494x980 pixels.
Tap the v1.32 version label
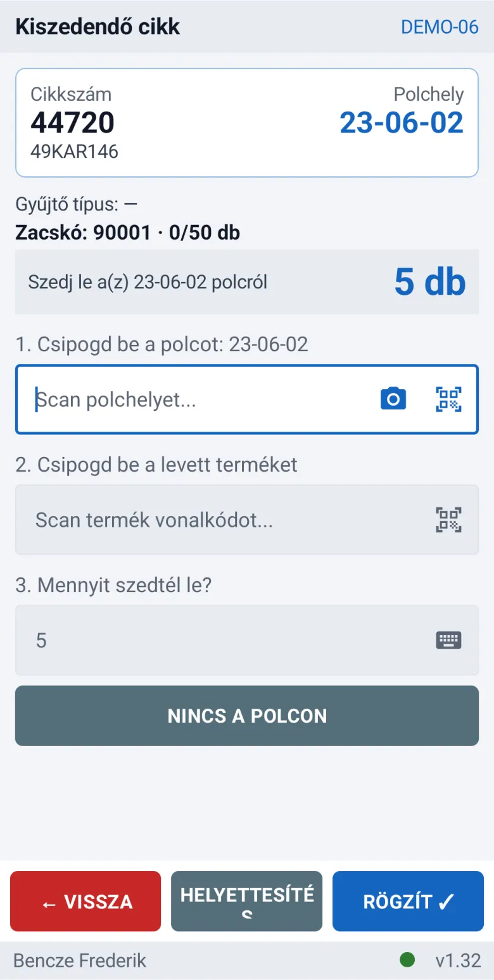[x=458, y=960]
